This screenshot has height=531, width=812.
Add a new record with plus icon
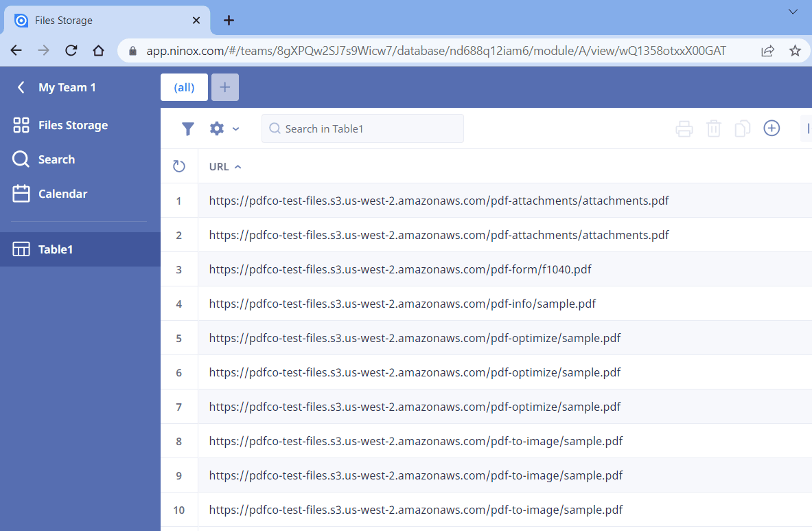click(x=772, y=128)
